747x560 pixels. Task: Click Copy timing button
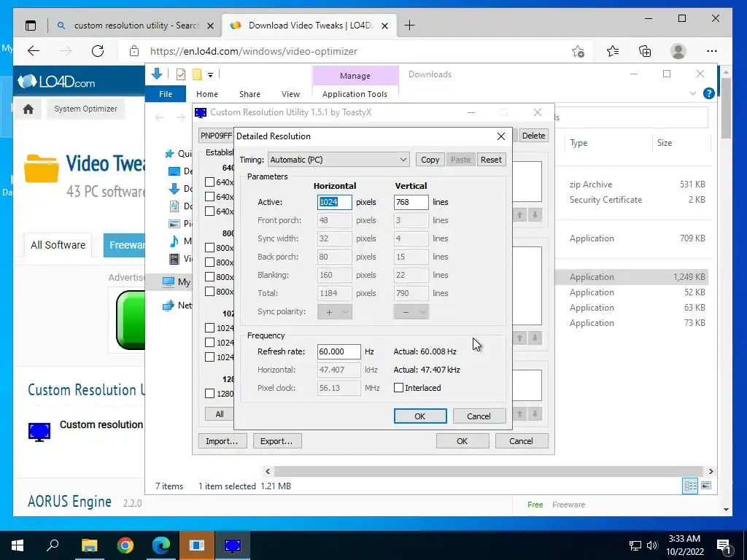(x=430, y=160)
